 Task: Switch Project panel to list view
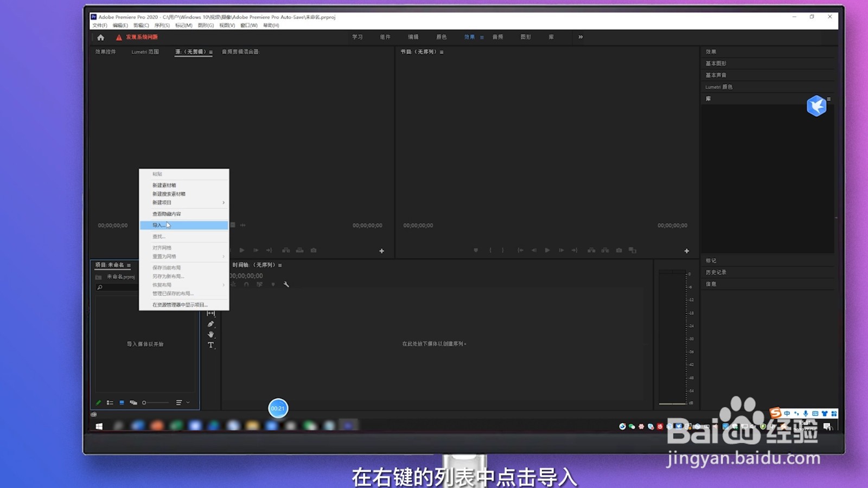tap(110, 402)
